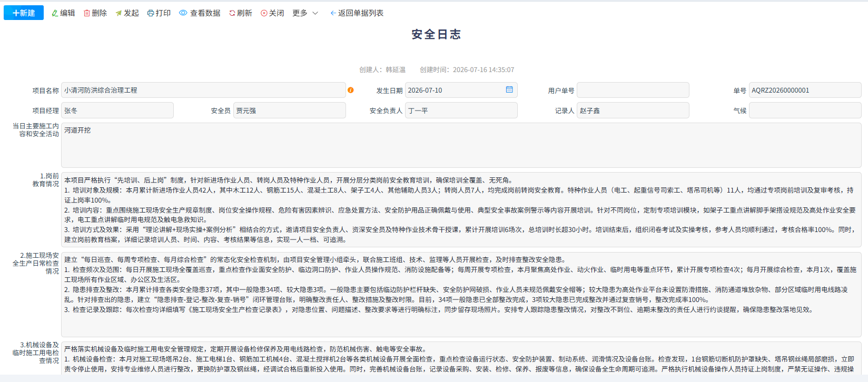
Task: Click the 安全员 field 贾元强
Action: click(x=290, y=110)
